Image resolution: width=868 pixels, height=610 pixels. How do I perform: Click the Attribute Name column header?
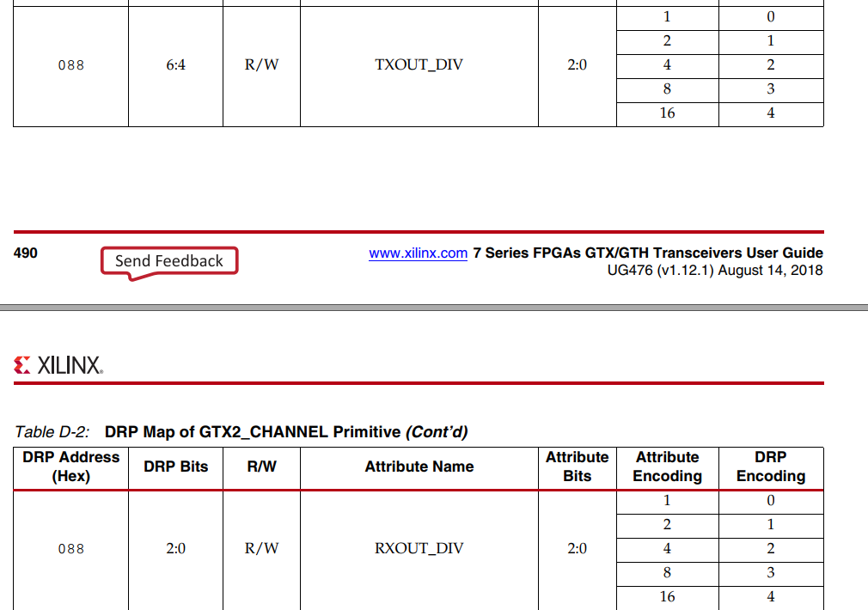click(419, 467)
